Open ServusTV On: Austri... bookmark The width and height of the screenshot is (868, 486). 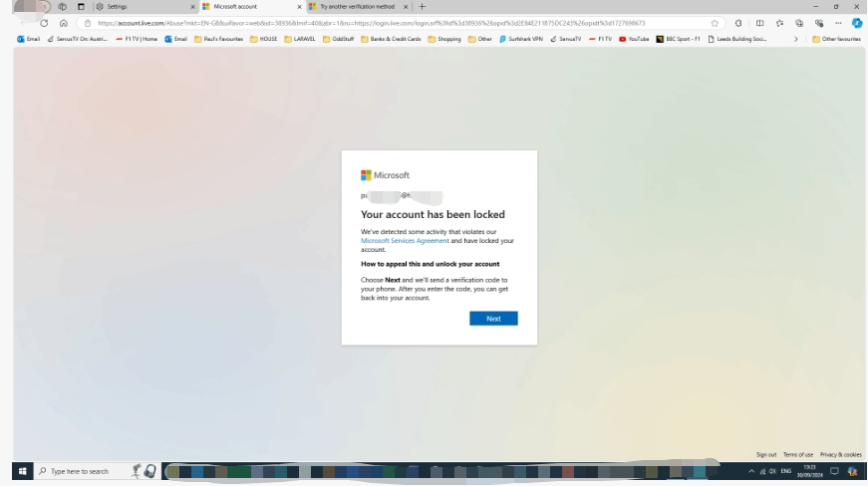[x=78, y=39]
